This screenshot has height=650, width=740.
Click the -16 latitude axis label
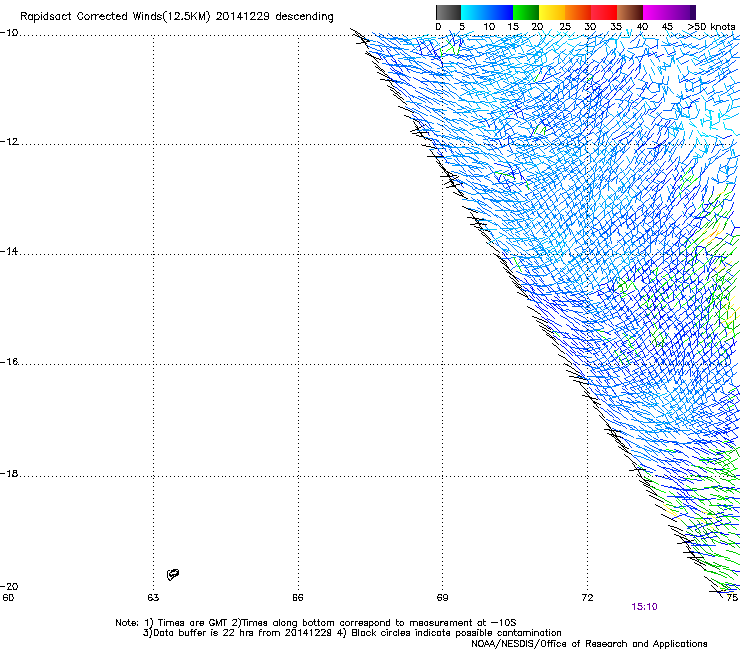(9, 362)
